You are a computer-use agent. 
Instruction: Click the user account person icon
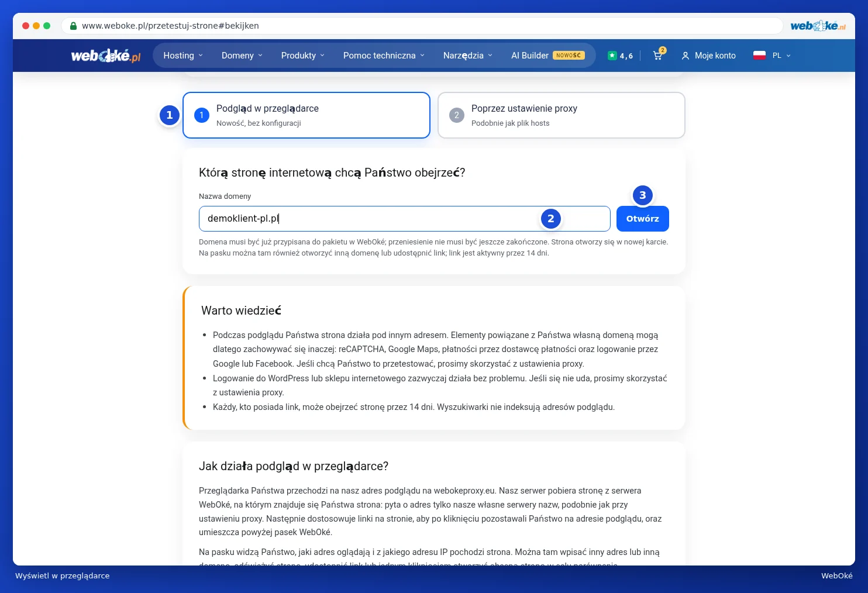[x=686, y=56]
